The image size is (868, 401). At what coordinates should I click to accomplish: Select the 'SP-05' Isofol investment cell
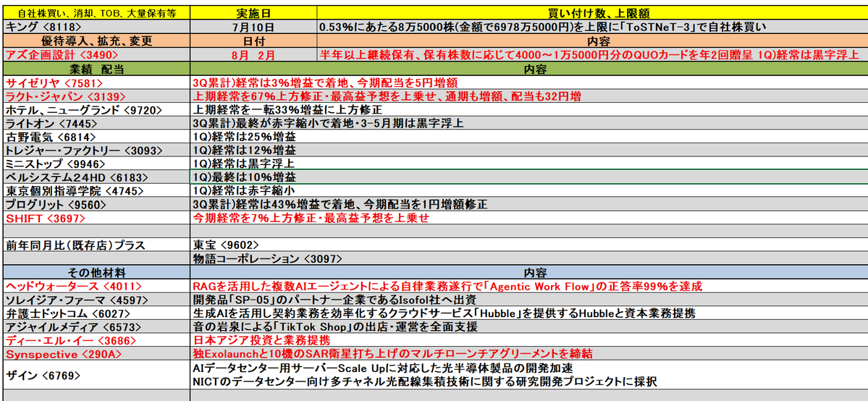(529, 300)
